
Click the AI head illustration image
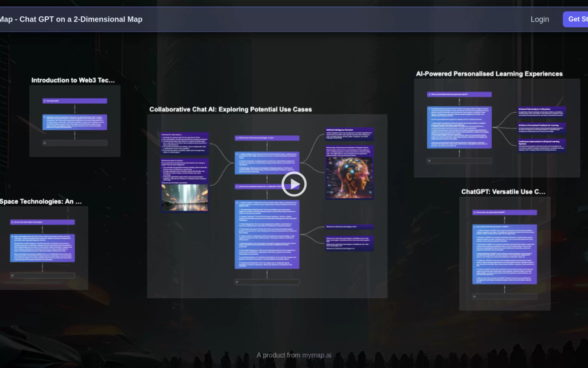coord(349,178)
